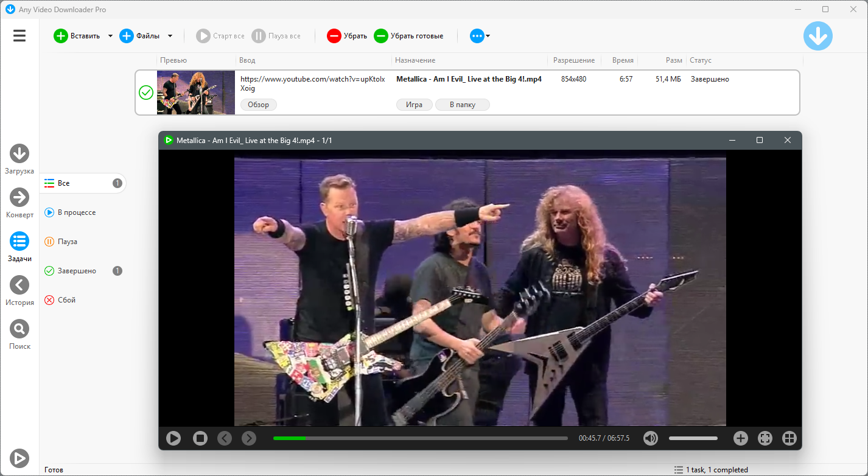The image size is (868, 476).
Task: Click the player icon at sidebar bottom
Action: click(19, 458)
